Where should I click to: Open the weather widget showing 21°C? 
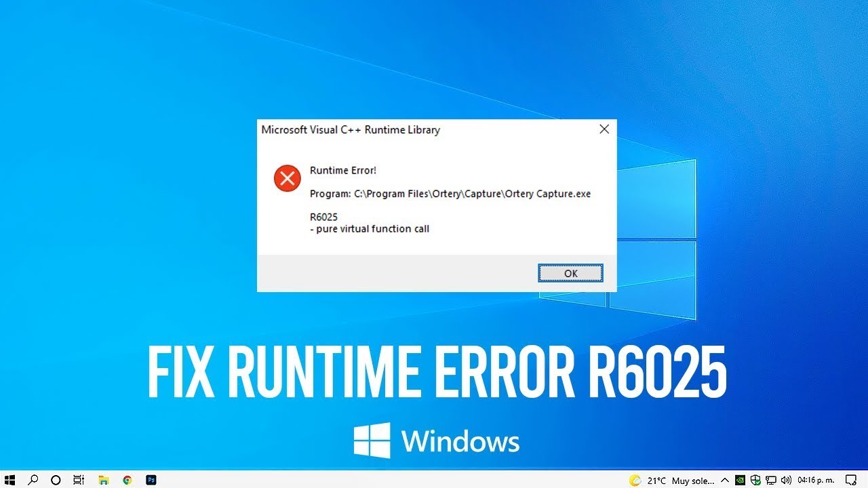(x=671, y=480)
